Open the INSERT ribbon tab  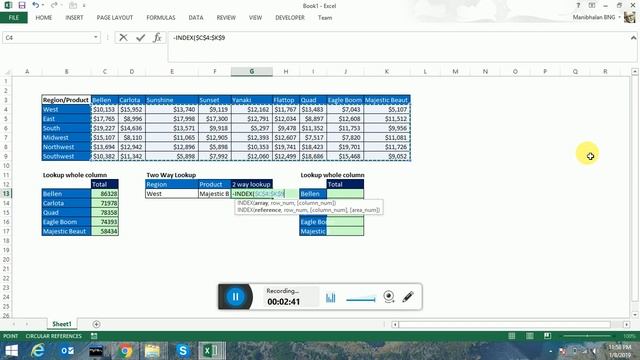[x=74, y=18]
